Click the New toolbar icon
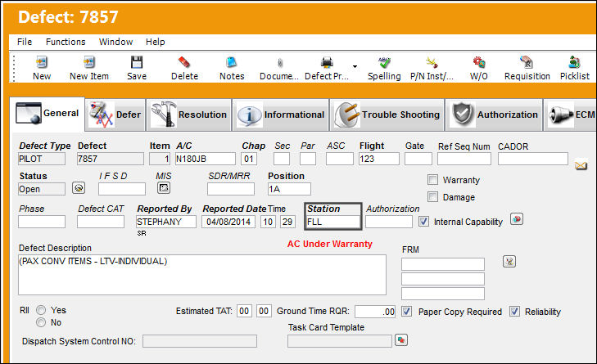 pos(42,62)
